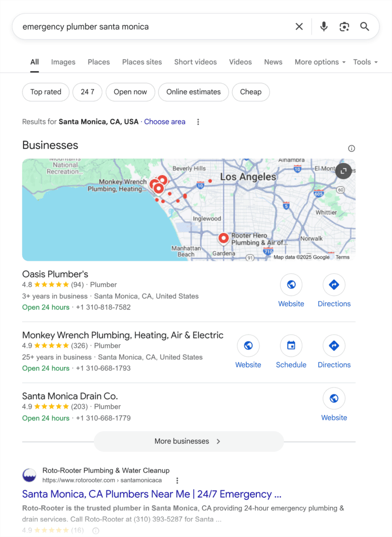Switch to the Places tab

[x=99, y=62]
